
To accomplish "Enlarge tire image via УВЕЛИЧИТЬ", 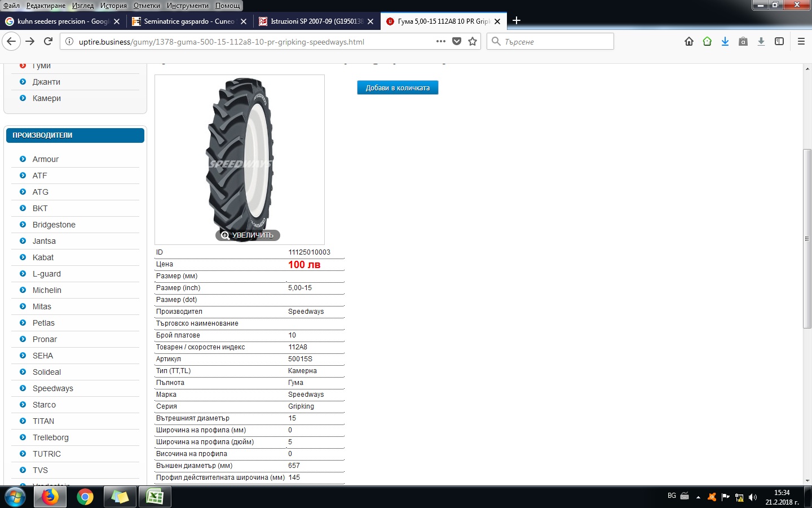I will 248,235.
